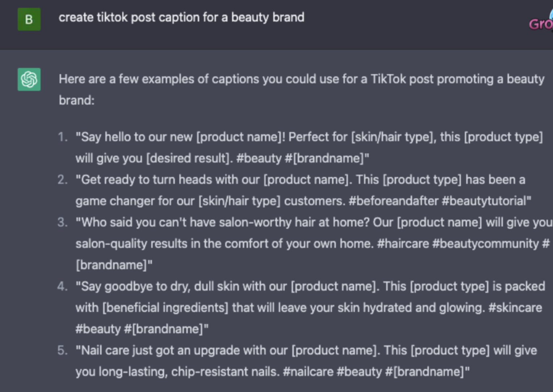Viewport: 553px width, 392px height.
Task: Click list number "1." of the captions
Action: click(x=63, y=137)
